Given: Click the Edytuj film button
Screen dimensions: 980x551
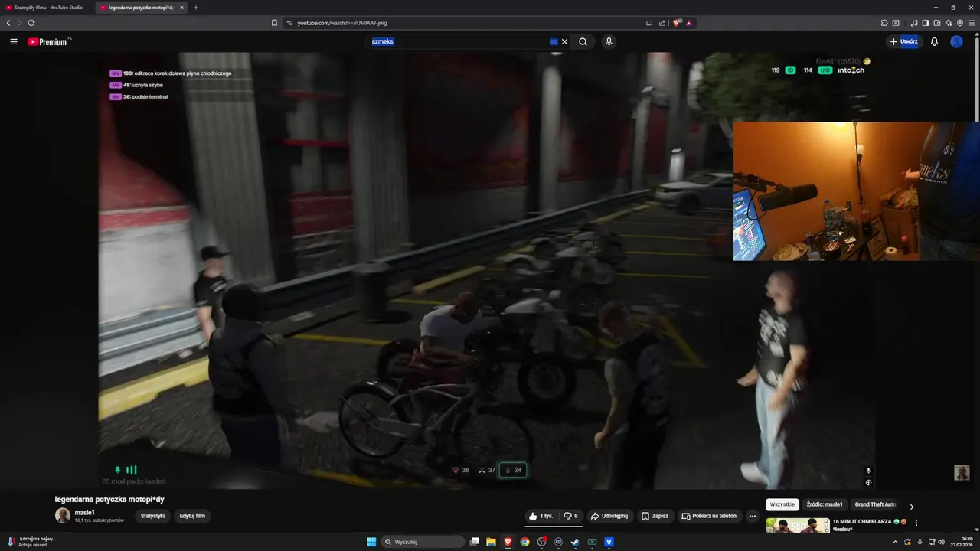Looking at the screenshot, I should tap(192, 516).
